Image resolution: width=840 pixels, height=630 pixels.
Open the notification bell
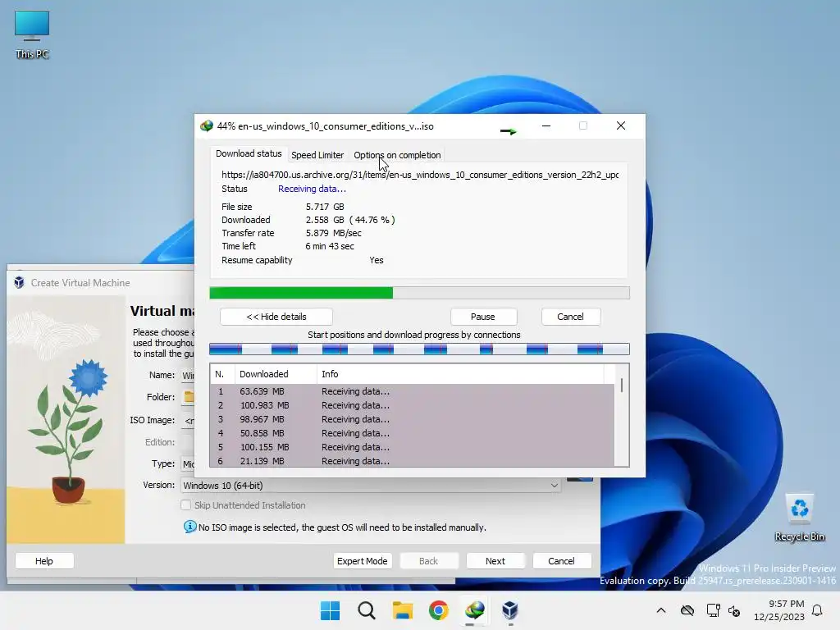[x=817, y=610]
